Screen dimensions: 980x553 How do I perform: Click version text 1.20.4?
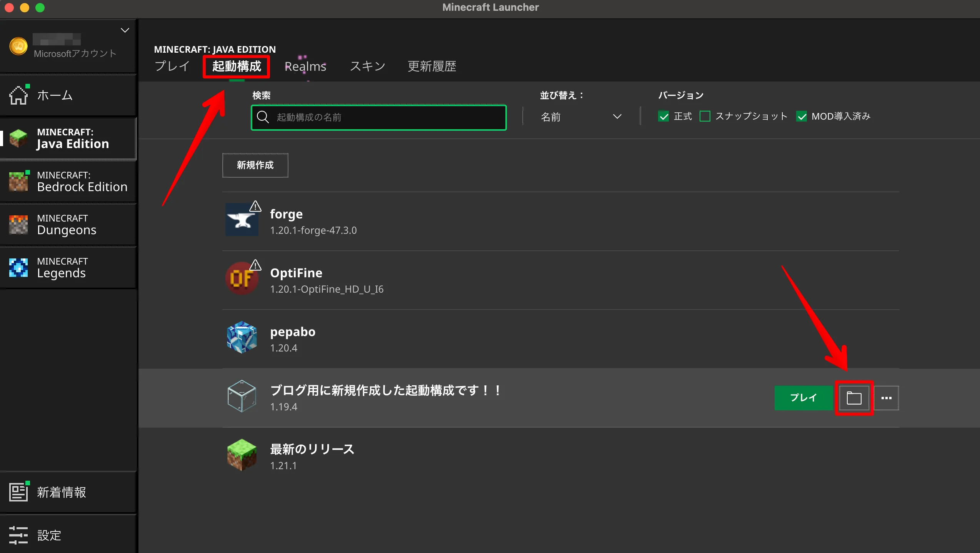click(283, 348)
